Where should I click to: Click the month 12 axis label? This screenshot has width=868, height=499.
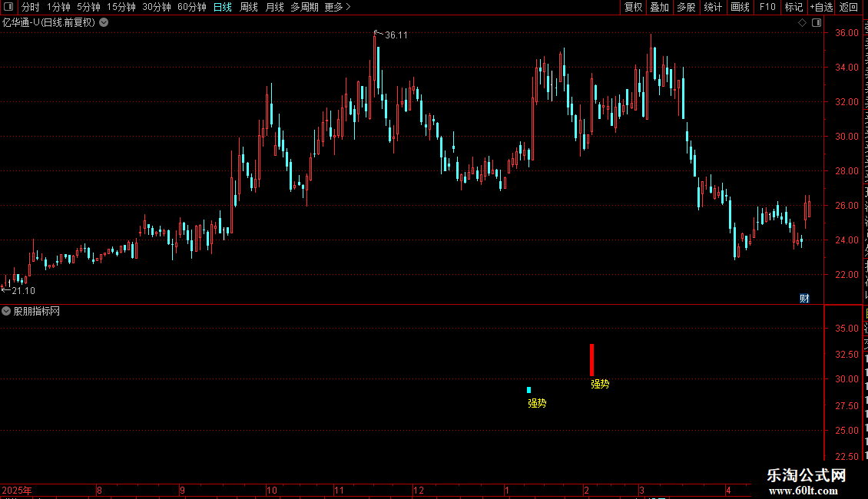(x=419, y=490)
